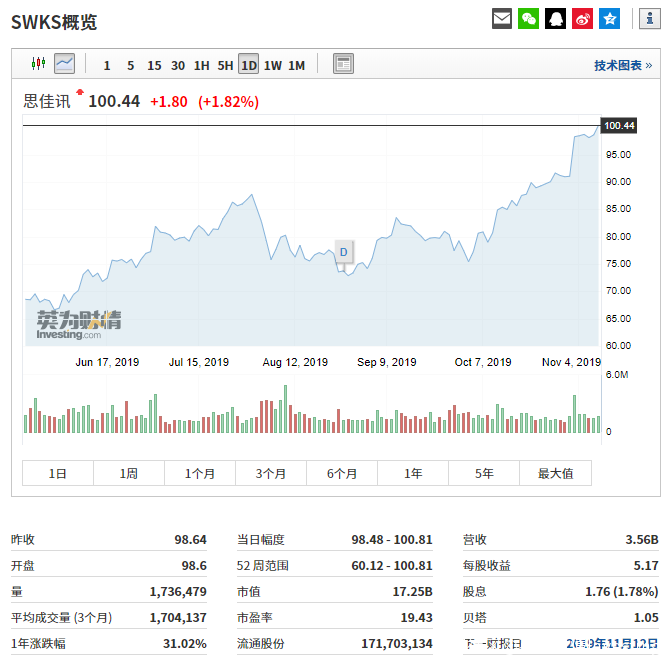Share the page on Weibo

[x=582, y=18]
